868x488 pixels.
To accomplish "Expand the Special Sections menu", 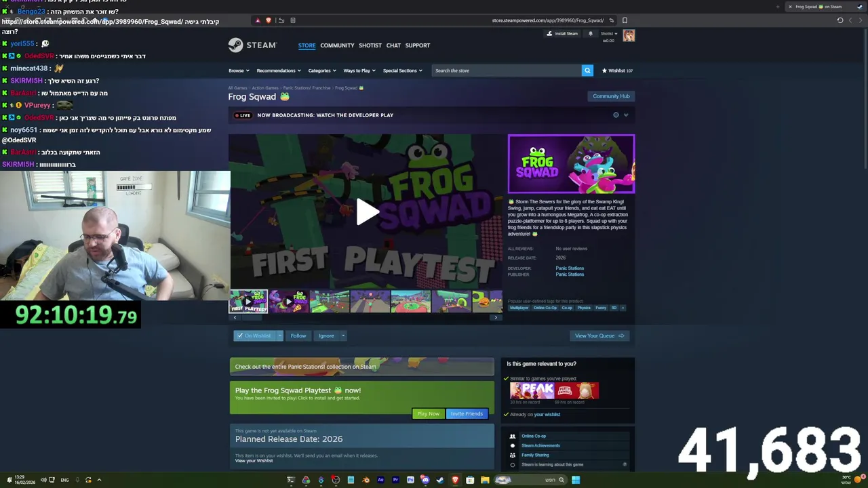I will [402, 70].
